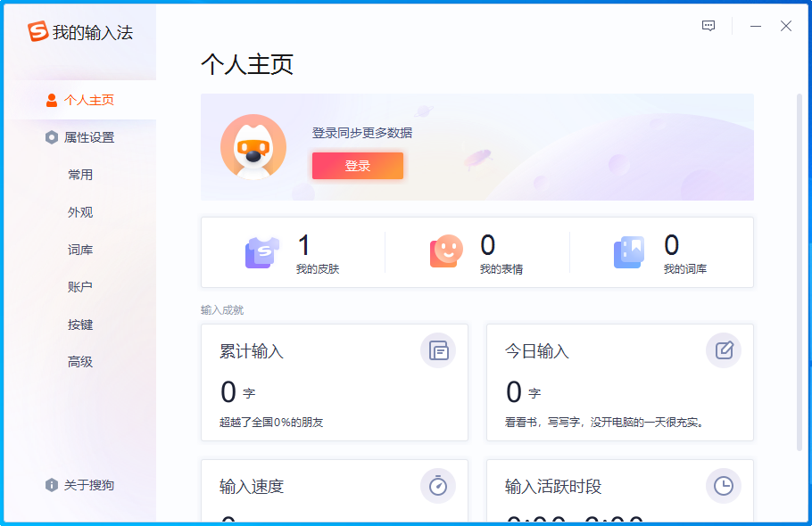Screen dimensions: 812x526
Task: Click the 输入速度 card title
Action: pos(252,487)
